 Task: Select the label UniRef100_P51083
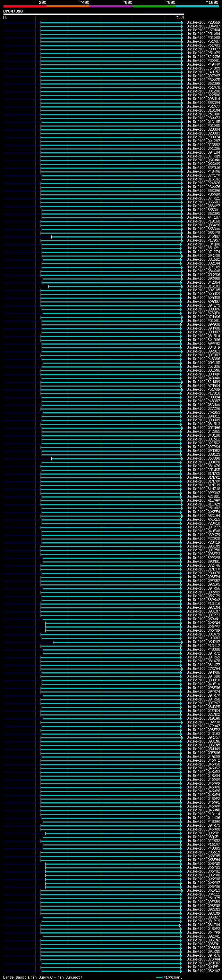coord(203,46)
